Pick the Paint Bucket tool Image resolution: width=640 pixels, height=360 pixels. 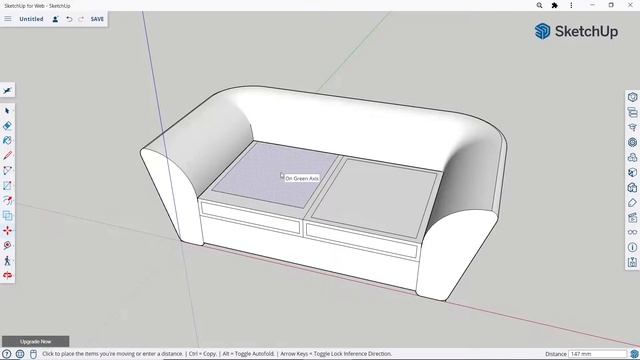click(7, 140)
